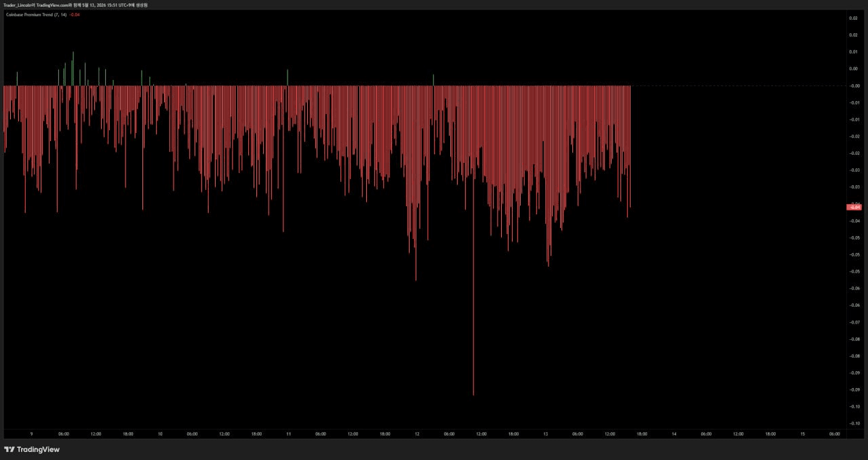Click date label 12 on time axis
Viewport: 868px width, 460px height.
coord(417,434)
